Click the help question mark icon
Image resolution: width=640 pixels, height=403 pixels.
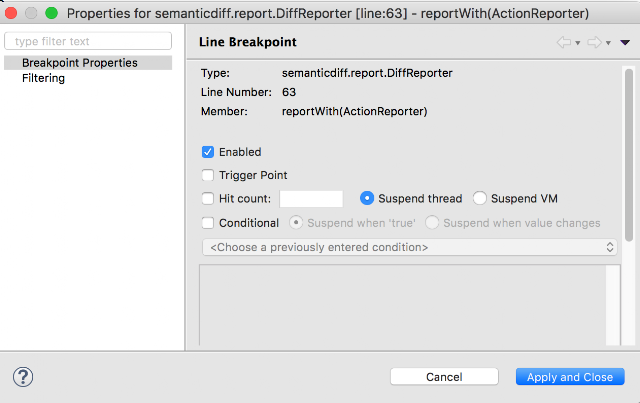click(x=23, y=377)
